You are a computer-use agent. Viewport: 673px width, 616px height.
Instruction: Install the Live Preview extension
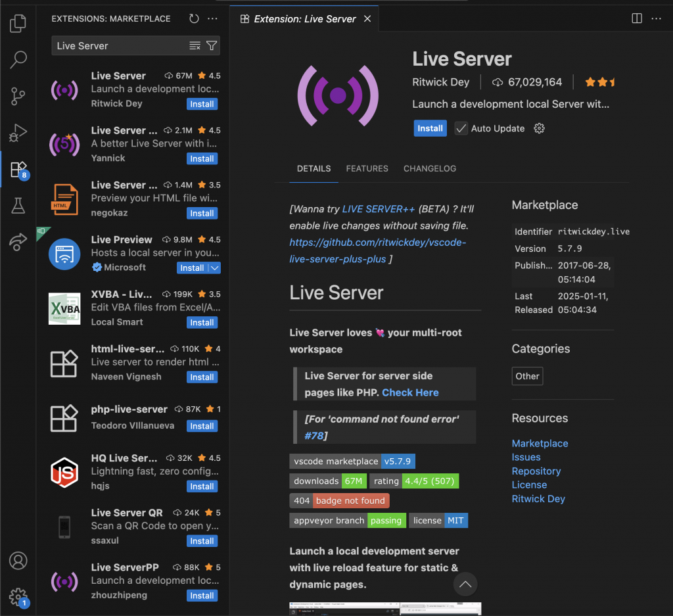click(192, 268)
